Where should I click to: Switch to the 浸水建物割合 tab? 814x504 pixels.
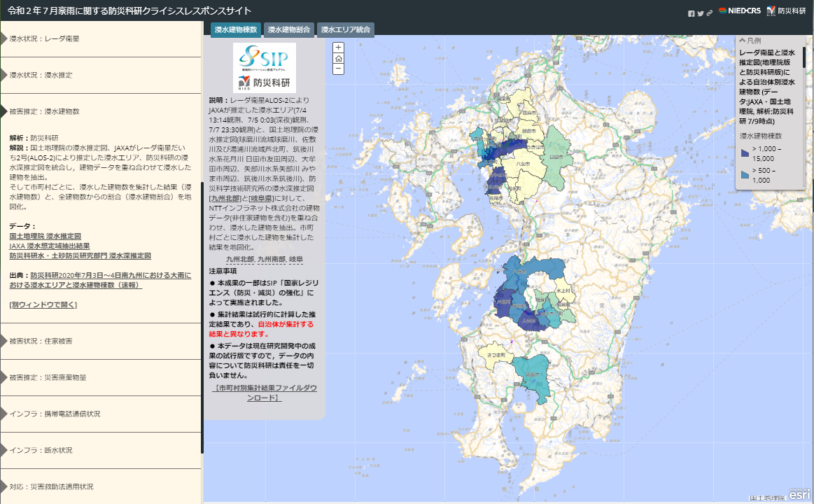(289, 29)
